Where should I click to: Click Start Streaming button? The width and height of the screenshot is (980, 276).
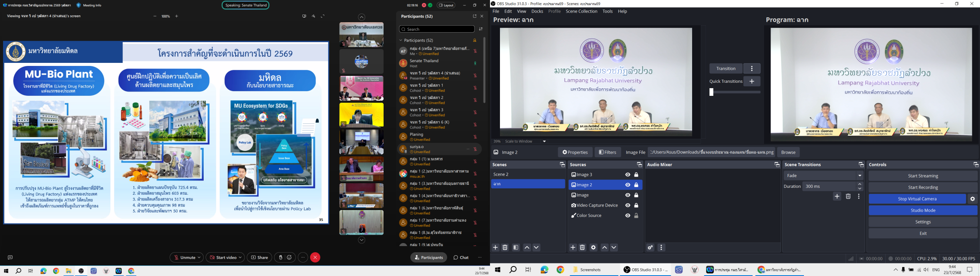tap(923, 176)
